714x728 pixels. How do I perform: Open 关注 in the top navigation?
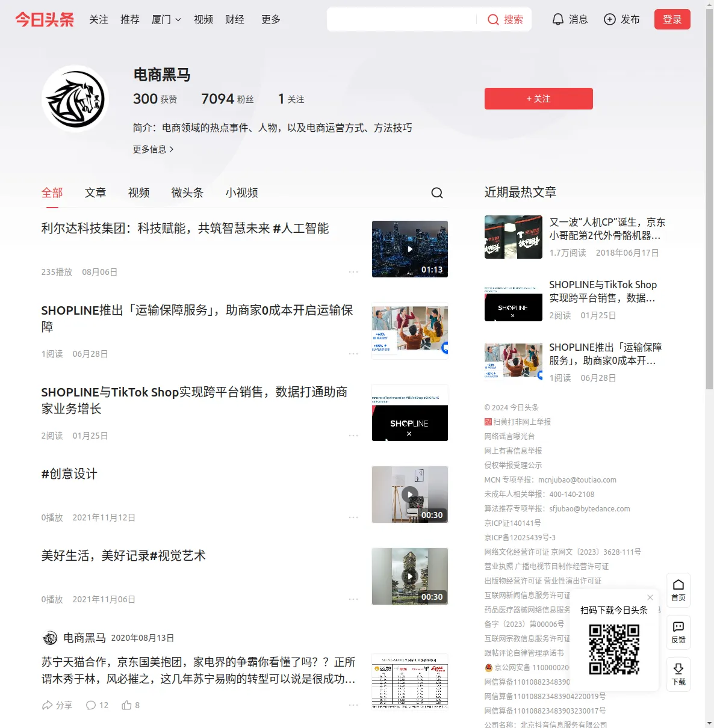(99, 19)
